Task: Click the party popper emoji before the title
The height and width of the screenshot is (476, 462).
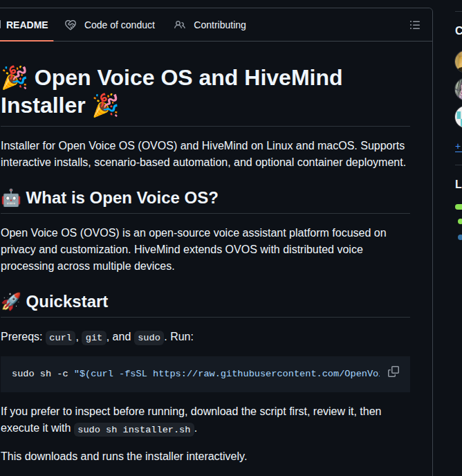Action: pyautogui.click(x=15, y=77)
